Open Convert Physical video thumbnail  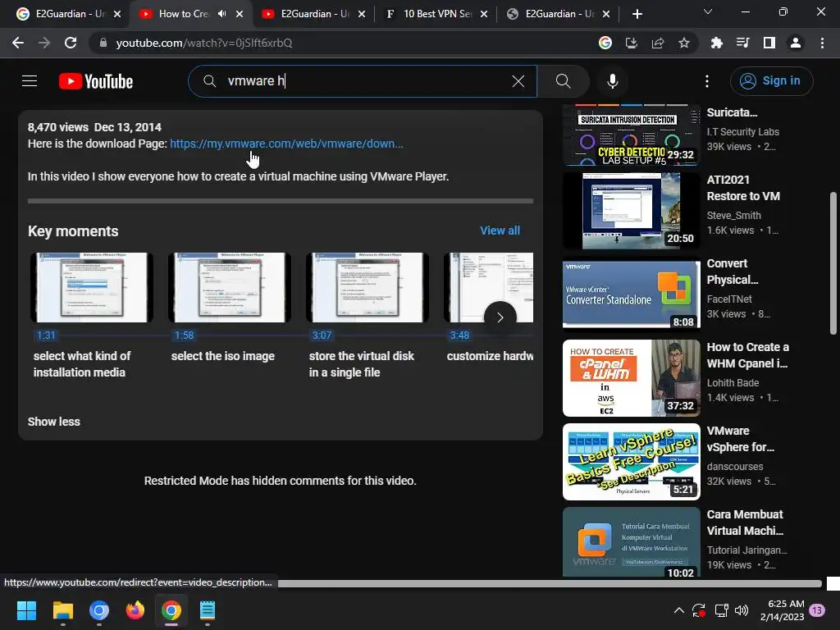pos(631,294)
